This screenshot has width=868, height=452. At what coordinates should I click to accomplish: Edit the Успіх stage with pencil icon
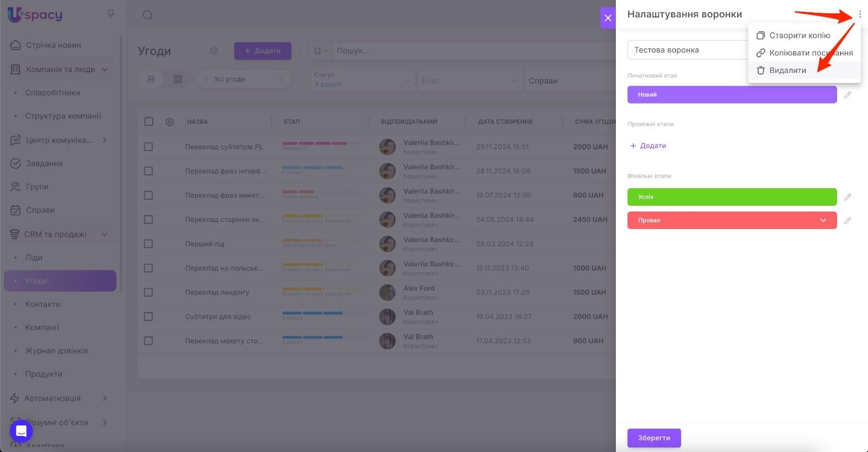coord(847,197)
